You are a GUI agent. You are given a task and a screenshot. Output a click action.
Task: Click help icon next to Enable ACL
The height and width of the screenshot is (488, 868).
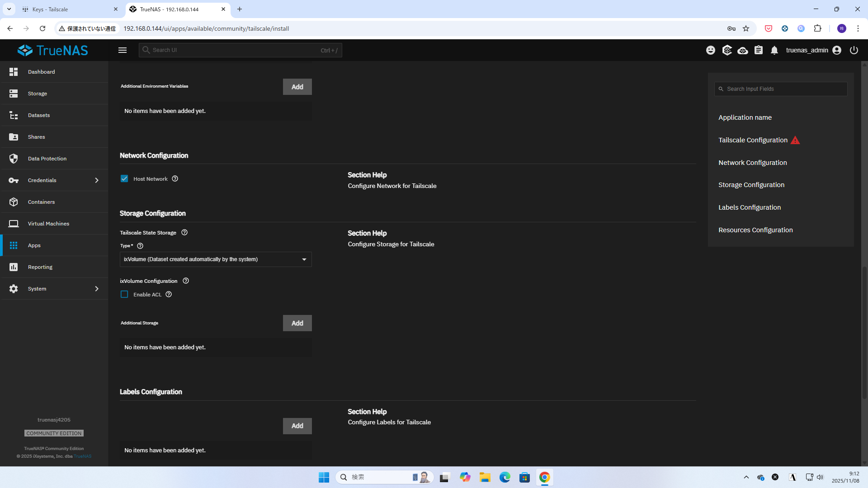point(169,295)
